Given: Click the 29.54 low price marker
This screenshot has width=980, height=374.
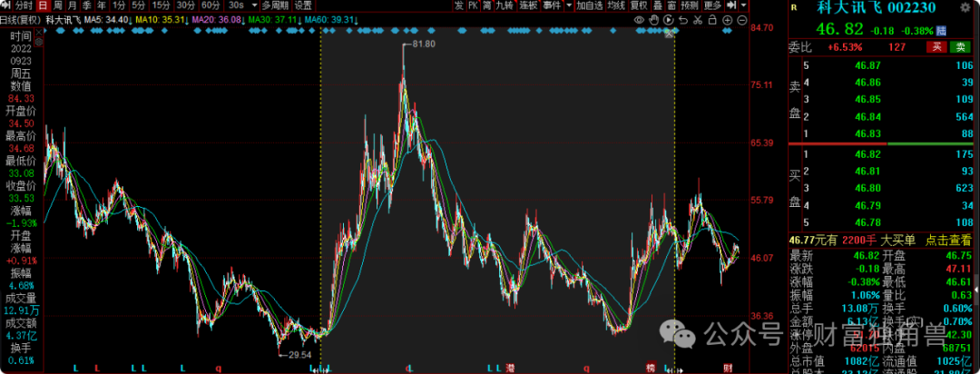Looking at the screenshot, I should (x=299, y=355).
